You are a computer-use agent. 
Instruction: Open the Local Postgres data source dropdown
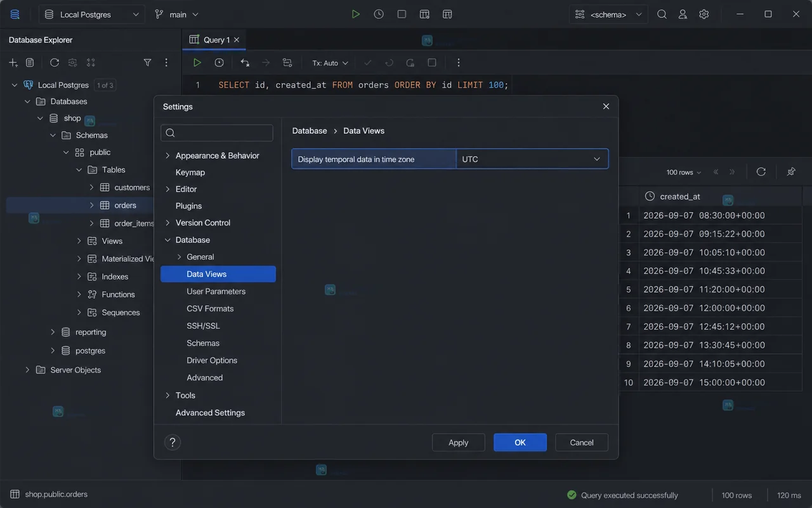tap(91, 14)
